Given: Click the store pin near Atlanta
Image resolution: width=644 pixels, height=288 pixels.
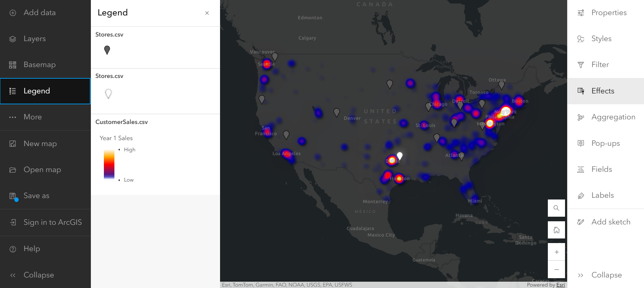Looking at the screenshot, I should coord(462,157).
